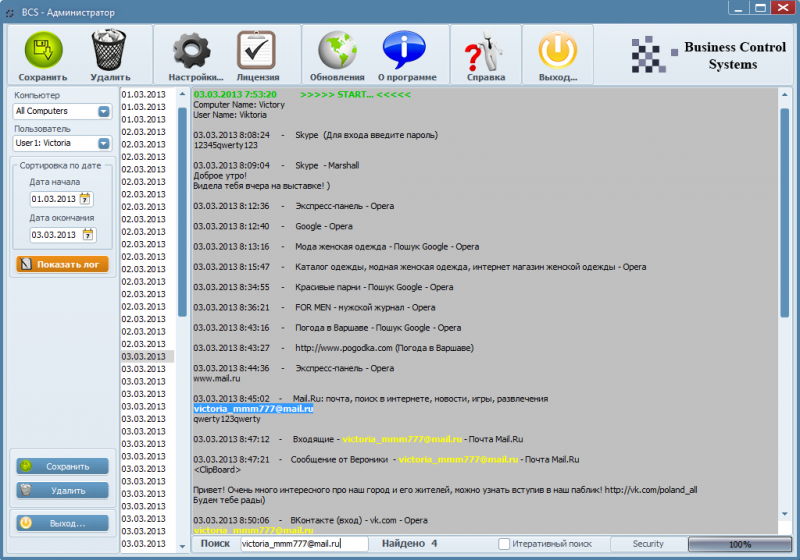Viewport: 800px width, 560px height.
Task: Select the first 01.03.2013 date entry
Action: click(143, 95)
